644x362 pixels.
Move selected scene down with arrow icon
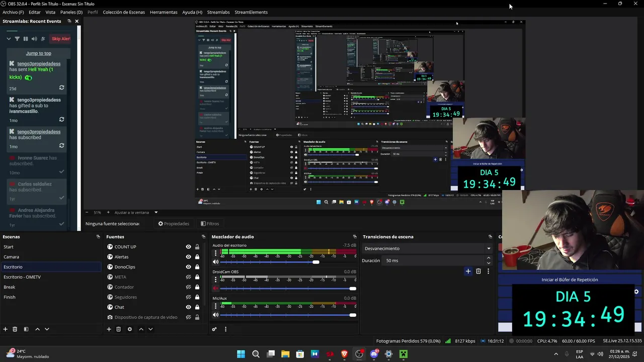pyautogui.click(x=47, y=329)
